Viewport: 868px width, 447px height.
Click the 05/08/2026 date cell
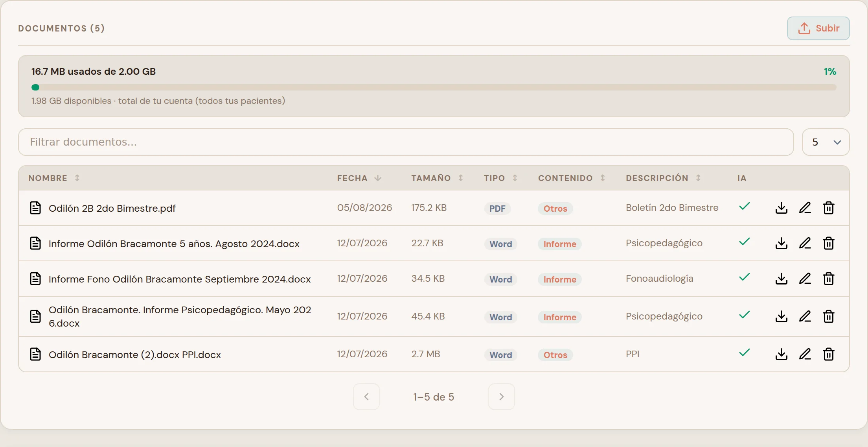click(x=364, y=208)
